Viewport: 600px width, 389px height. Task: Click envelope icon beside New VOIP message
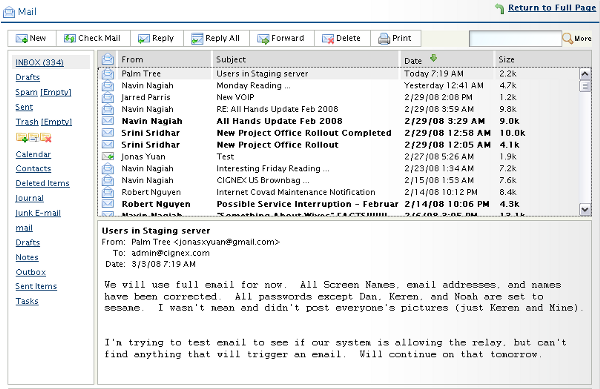(108, 97)
